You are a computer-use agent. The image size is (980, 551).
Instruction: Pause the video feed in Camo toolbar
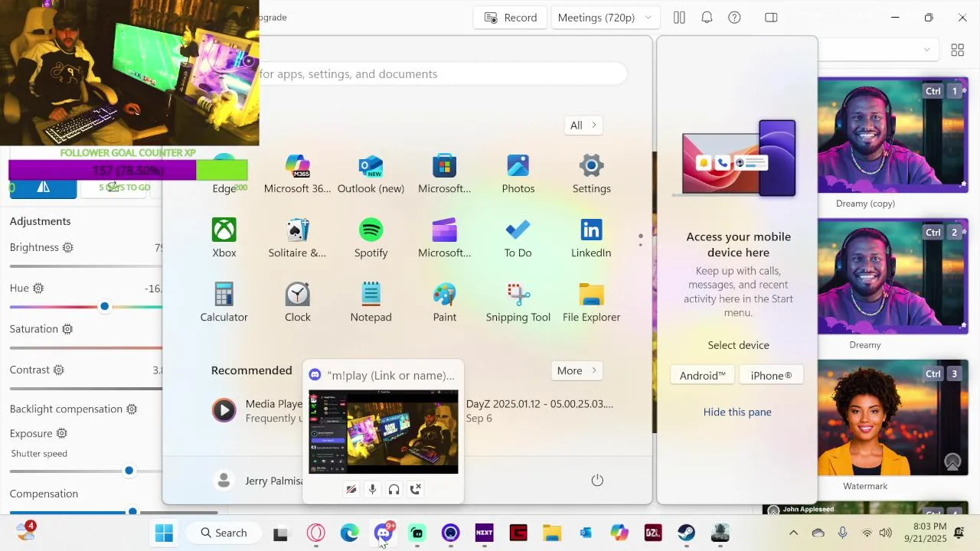coord(678,18)
